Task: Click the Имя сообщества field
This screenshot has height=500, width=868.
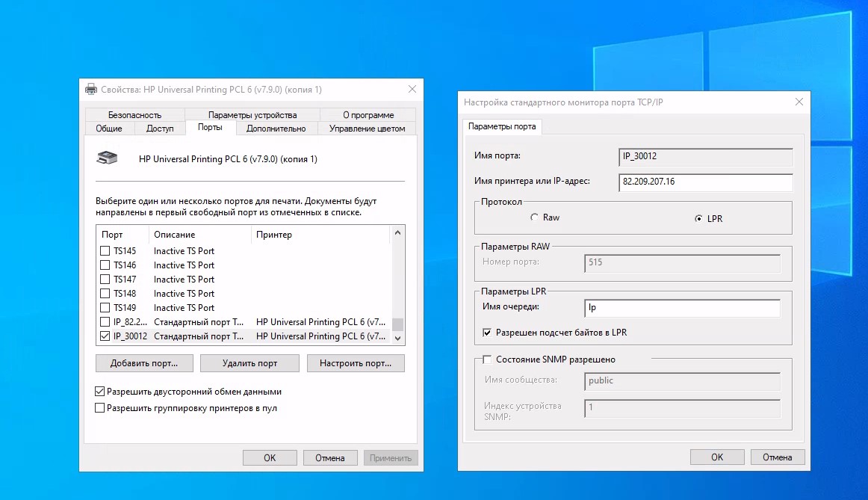Action: click(x=683, y=381)
